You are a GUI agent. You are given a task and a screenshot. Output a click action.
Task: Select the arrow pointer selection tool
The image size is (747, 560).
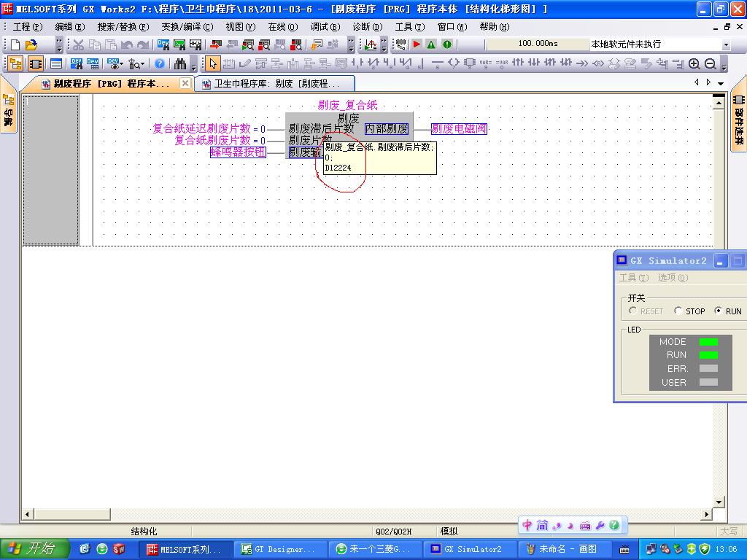coord(212,64)
